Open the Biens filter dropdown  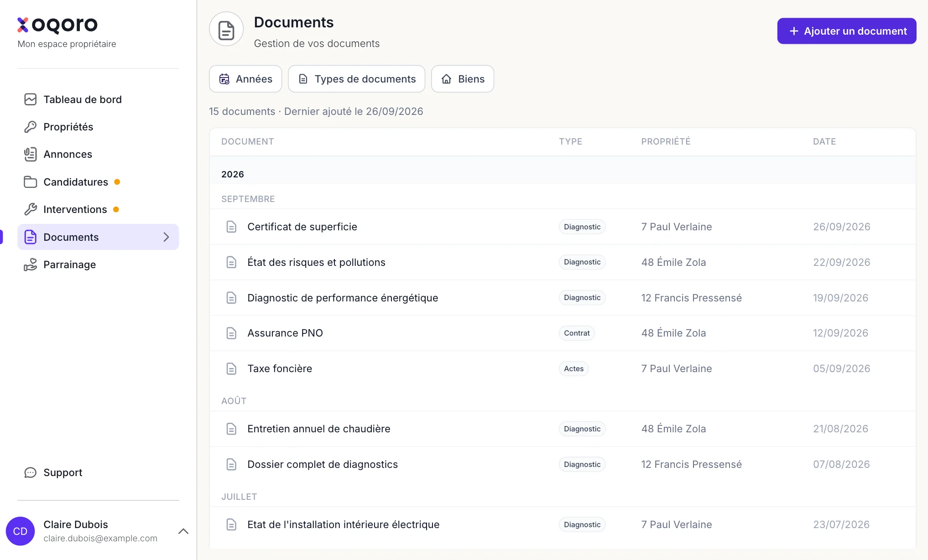coord(463,79)
